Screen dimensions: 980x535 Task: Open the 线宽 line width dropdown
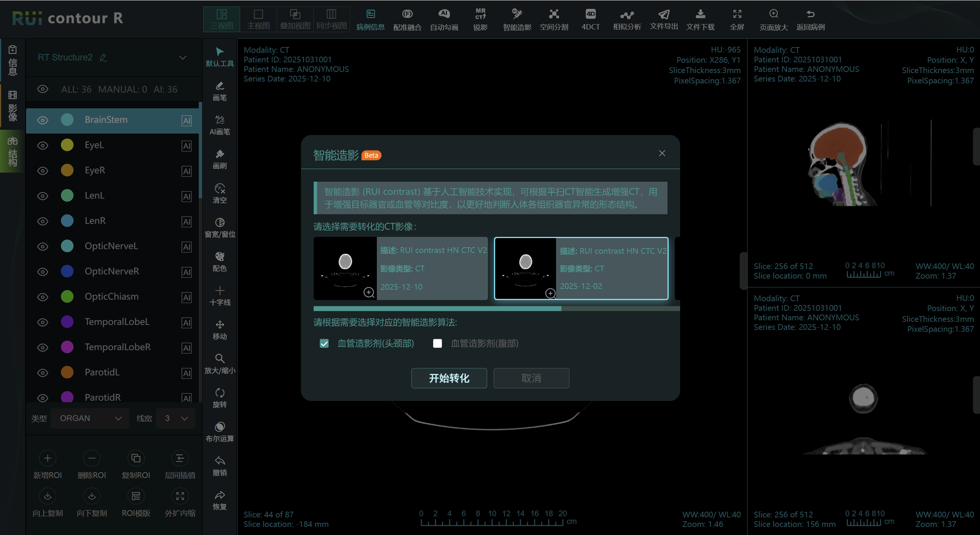click(176, 418)
